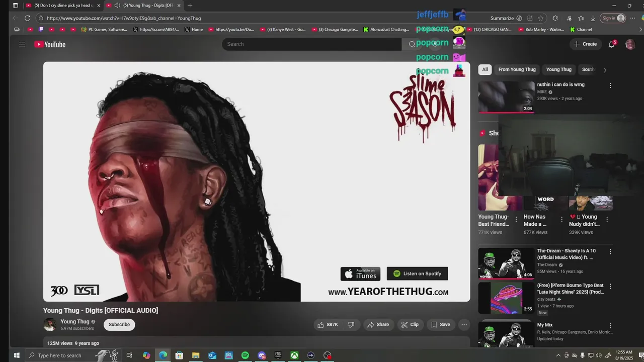Viewport: 644px width, 362px height.
Task: Open the Twitch bookmark icon
Action: point(41,30)
